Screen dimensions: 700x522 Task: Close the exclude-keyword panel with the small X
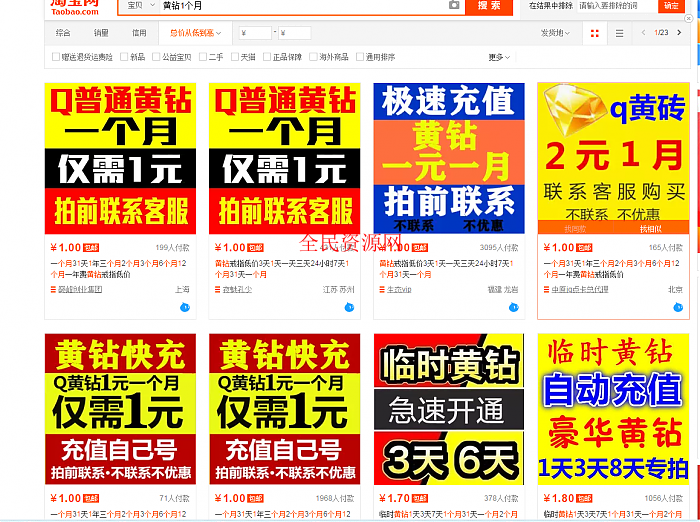pyautogui.click(x=689, y=18)
